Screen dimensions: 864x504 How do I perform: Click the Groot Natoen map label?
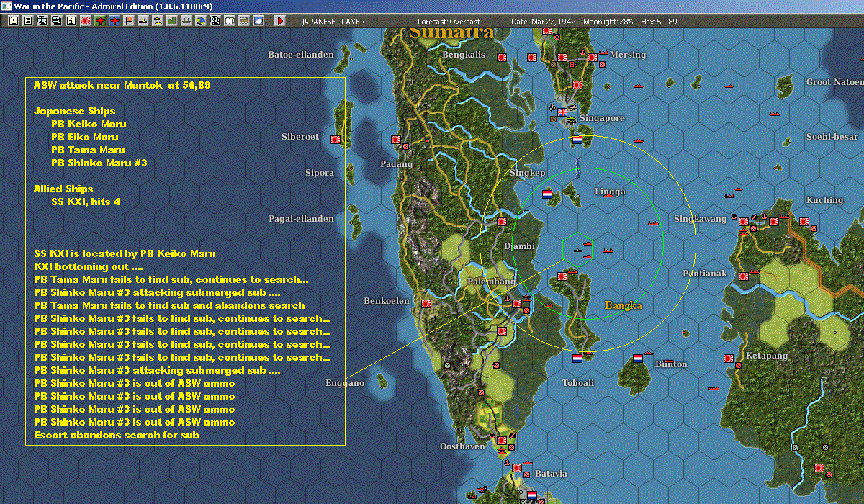coord(834,82)
